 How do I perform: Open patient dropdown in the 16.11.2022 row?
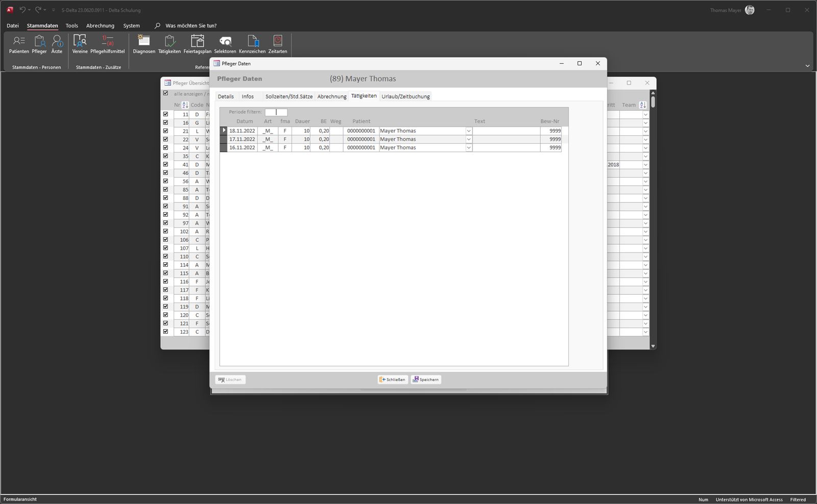click(468, 148)
